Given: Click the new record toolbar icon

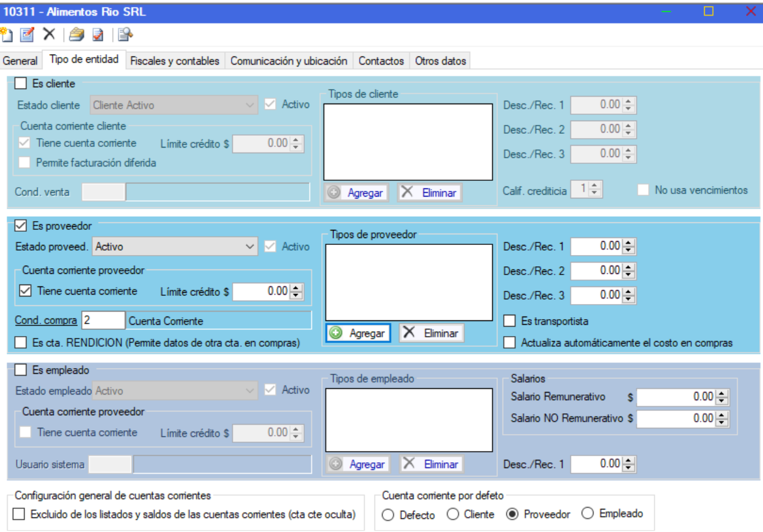Looking at the screenshot, I should [6, 35].
